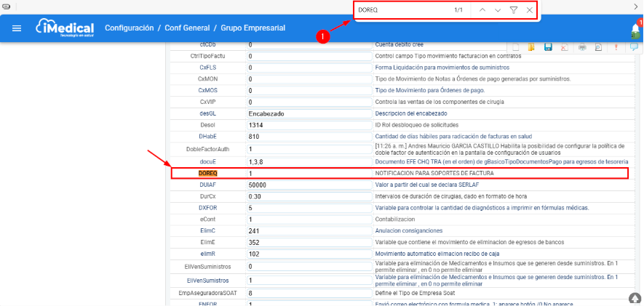Click the DOREQ variable link
This screenshot has width=644, height=306.
pos(208,174)
